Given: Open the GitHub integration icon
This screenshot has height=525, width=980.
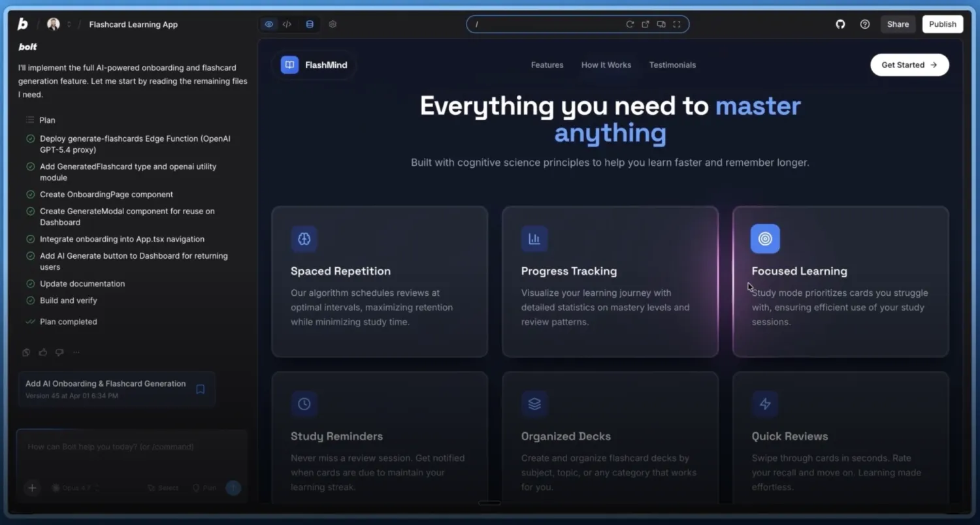Looking at the screenshot, I should (840, 24).
